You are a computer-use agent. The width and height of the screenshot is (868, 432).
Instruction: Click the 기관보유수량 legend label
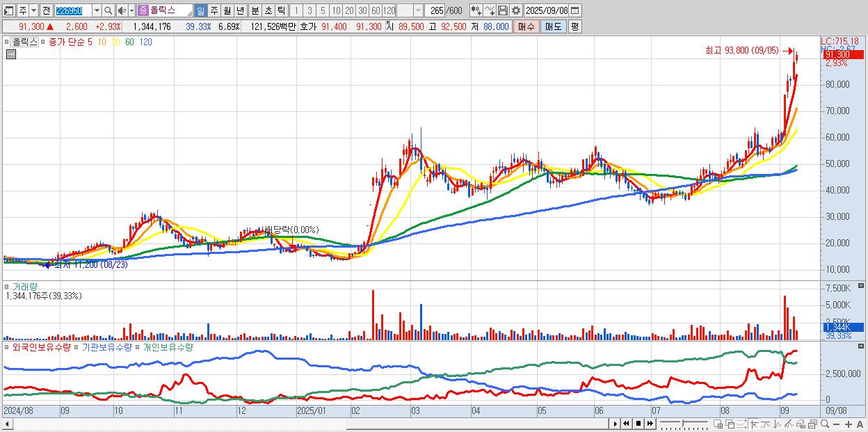(x=106, y=346)
